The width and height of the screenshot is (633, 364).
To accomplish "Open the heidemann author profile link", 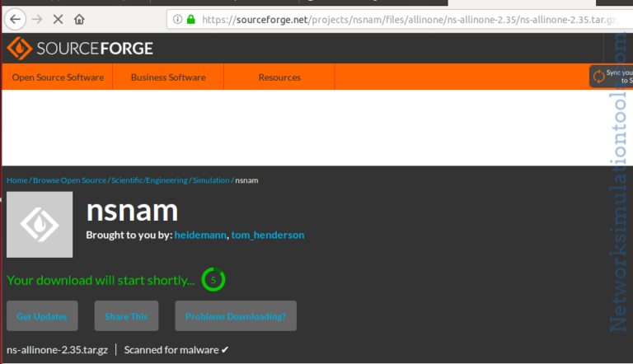I will pyautogui.click(x=200, y=236).
